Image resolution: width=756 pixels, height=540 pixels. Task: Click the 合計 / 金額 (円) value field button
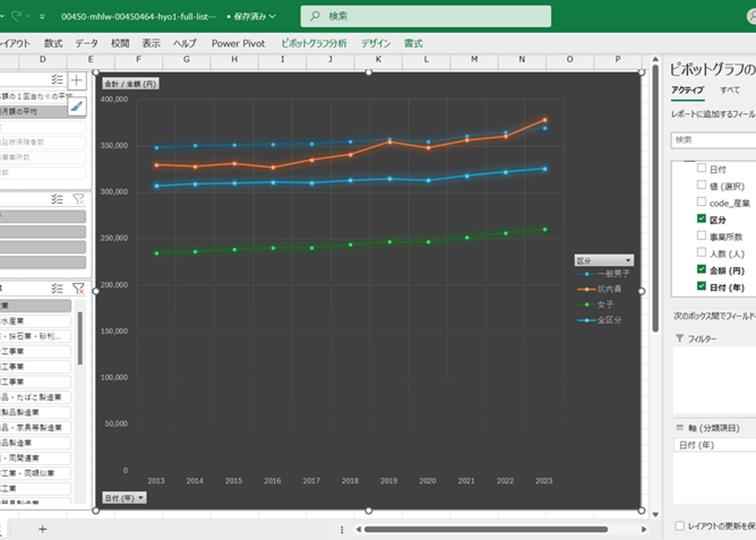[x=131, y=84]
